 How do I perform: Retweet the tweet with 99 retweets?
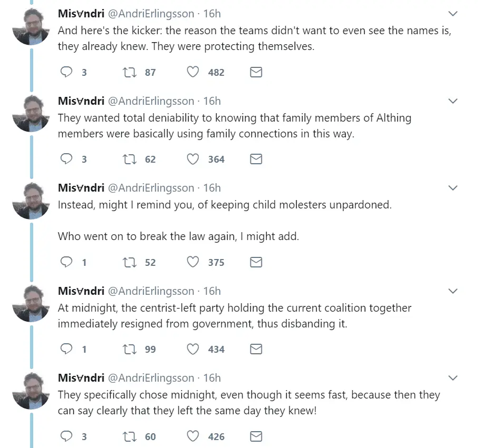pos(129,349)
